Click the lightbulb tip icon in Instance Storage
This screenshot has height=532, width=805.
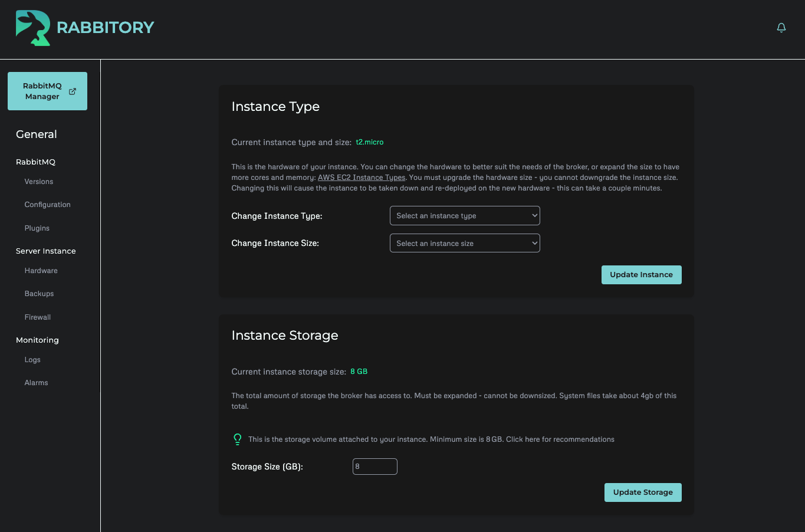point(237,439)
